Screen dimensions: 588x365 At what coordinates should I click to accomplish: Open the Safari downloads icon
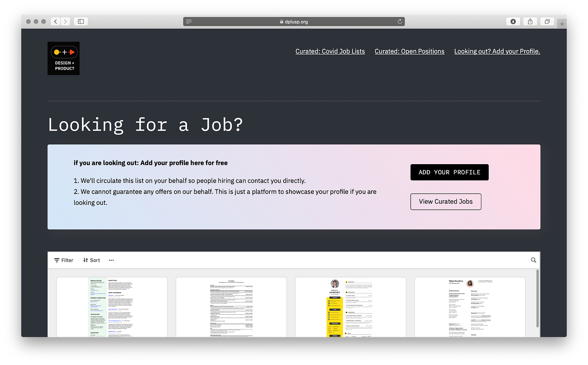513,21
